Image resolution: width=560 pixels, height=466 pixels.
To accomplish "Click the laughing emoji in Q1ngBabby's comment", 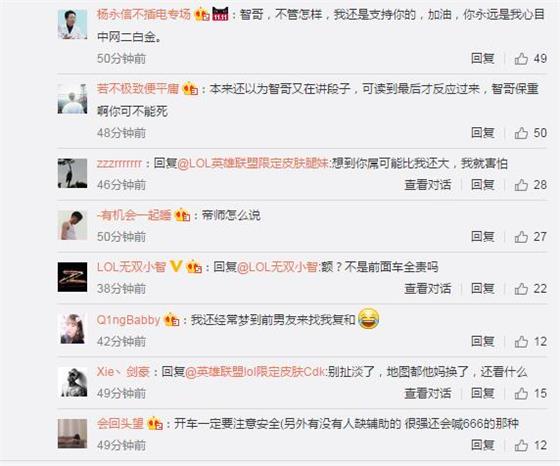I will [x=368, y=318].
